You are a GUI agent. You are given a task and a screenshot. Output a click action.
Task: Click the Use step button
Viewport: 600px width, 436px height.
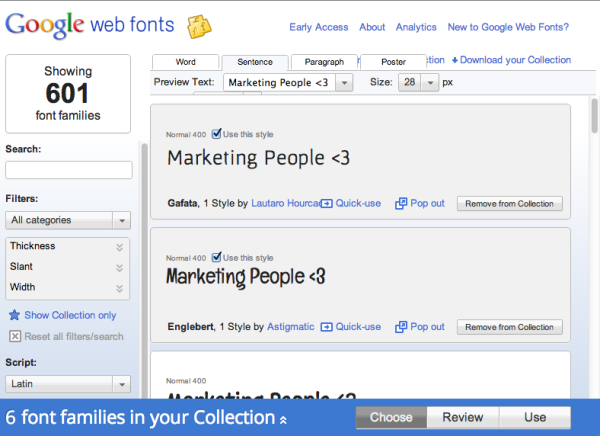pyautogui.click(x=535, y=417)
